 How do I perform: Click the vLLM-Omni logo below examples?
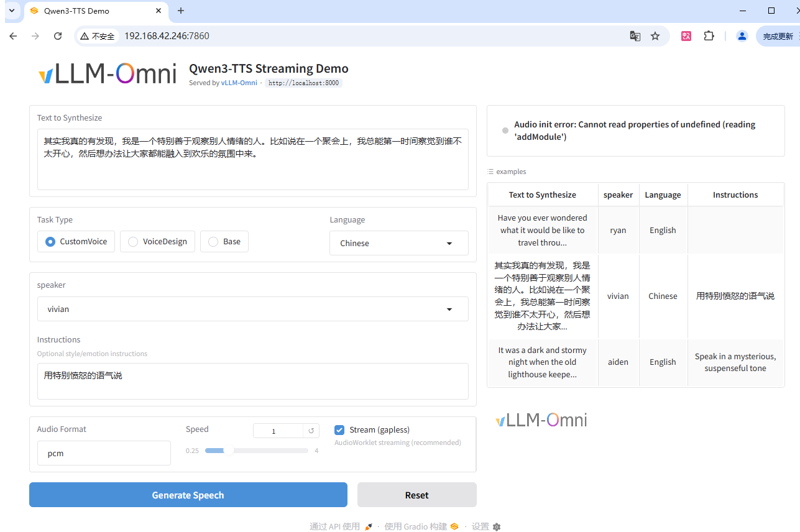[541, 420]
